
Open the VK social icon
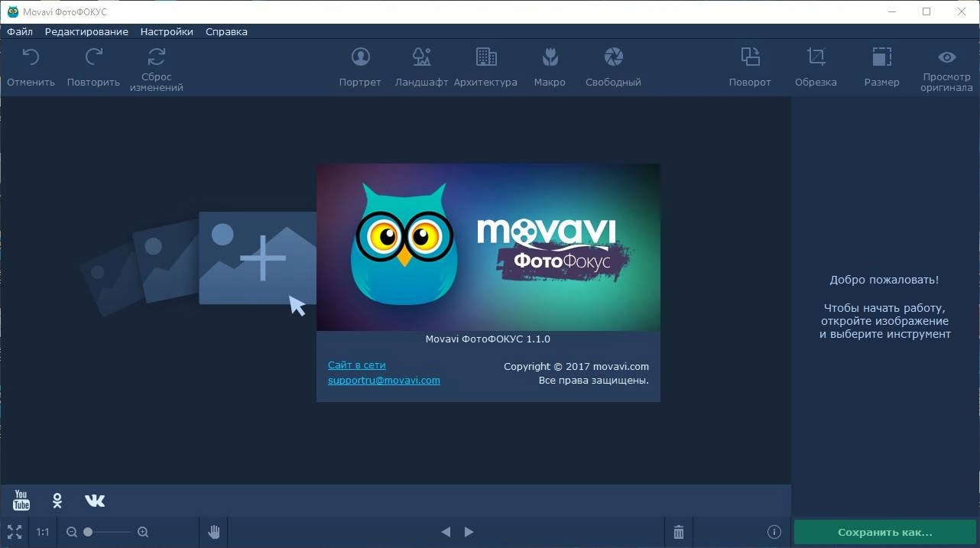point(95,501)
